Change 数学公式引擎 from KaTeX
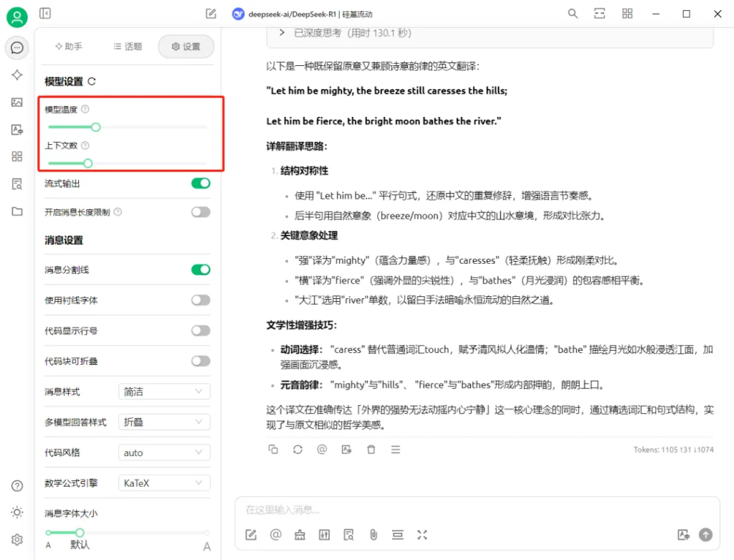The height and width of the screenshot is (560, 734). [x=163, y=482]
